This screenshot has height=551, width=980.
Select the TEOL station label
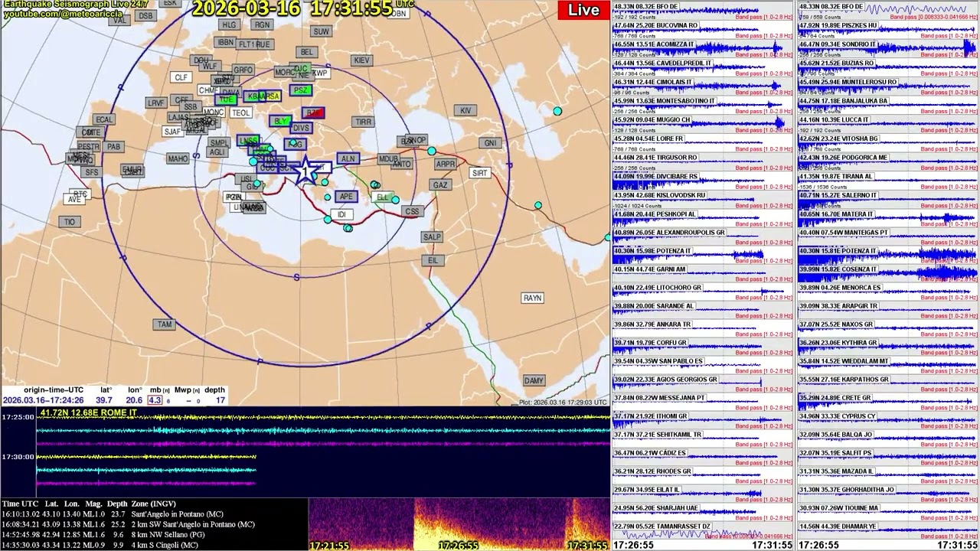click(x=240, y=112)
